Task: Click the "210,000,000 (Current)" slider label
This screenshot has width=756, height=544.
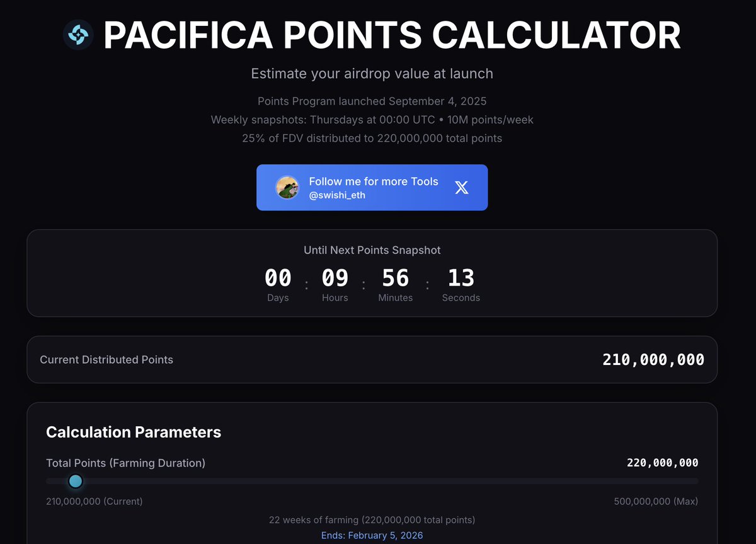Action: (94, 502)
